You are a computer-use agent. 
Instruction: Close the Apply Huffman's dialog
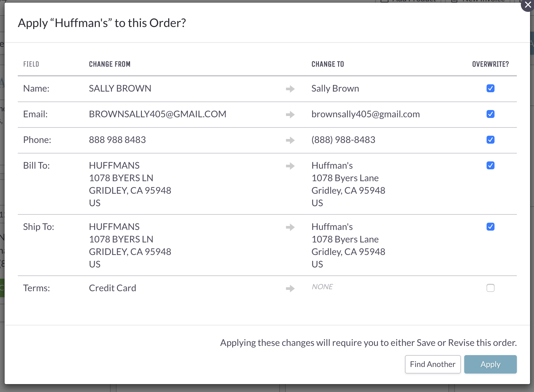point(527,5)
